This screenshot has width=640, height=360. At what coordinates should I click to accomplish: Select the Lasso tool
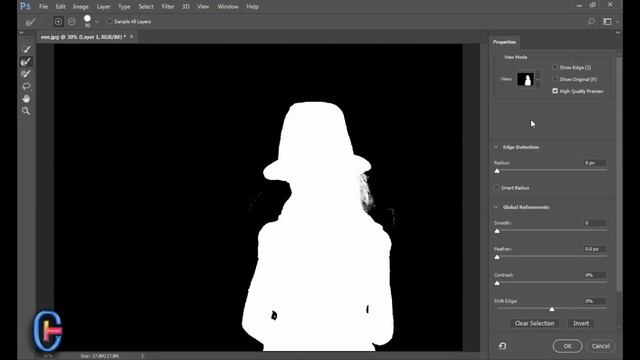26,86
